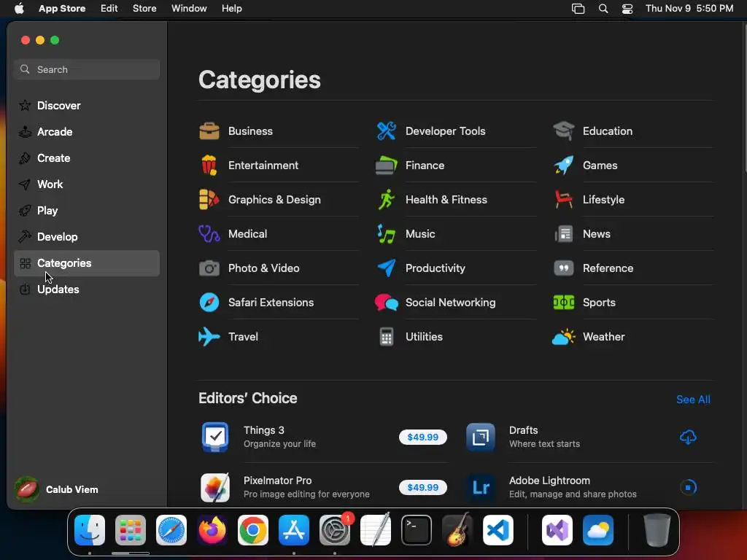Open the Create sidebar section
The image size is (747, 560).
click(x=87, y=158)
